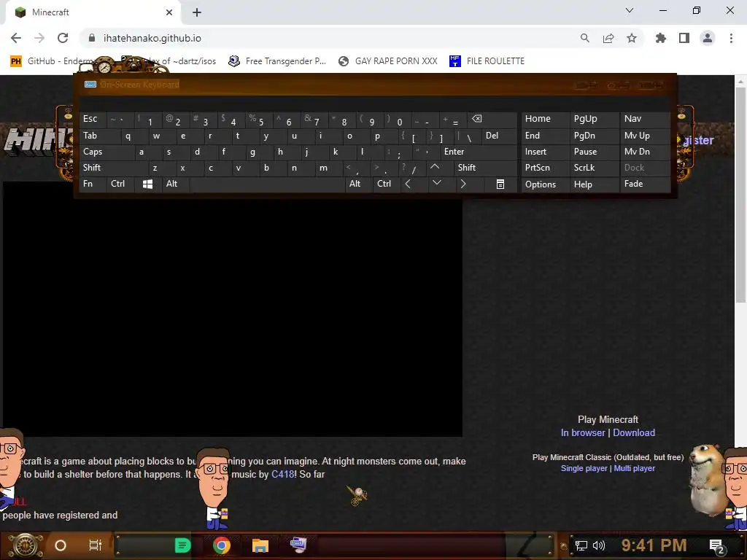Open Chrome from the taskbar
This screenshot has width=747, height=560.
point(222,545)
